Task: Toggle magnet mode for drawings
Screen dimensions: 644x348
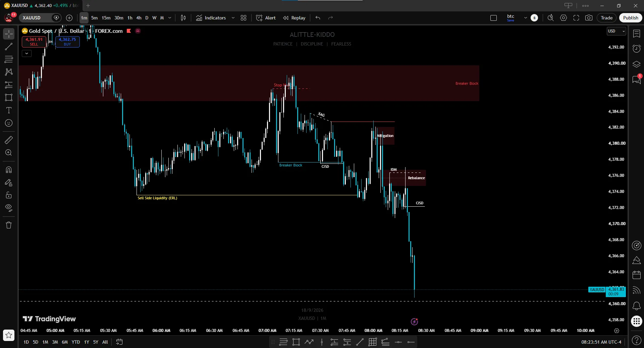Action: (x=9, y=170)
